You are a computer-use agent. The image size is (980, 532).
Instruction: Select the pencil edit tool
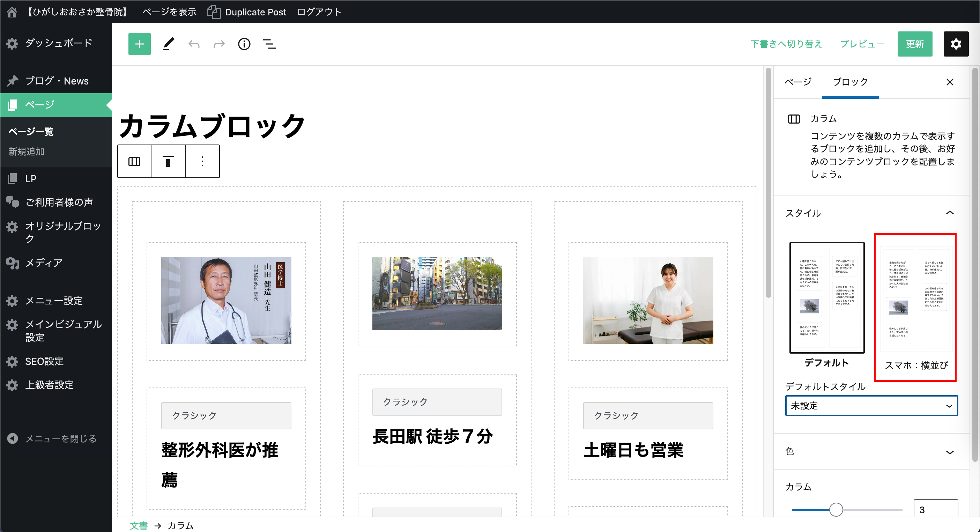click(169, 44)
